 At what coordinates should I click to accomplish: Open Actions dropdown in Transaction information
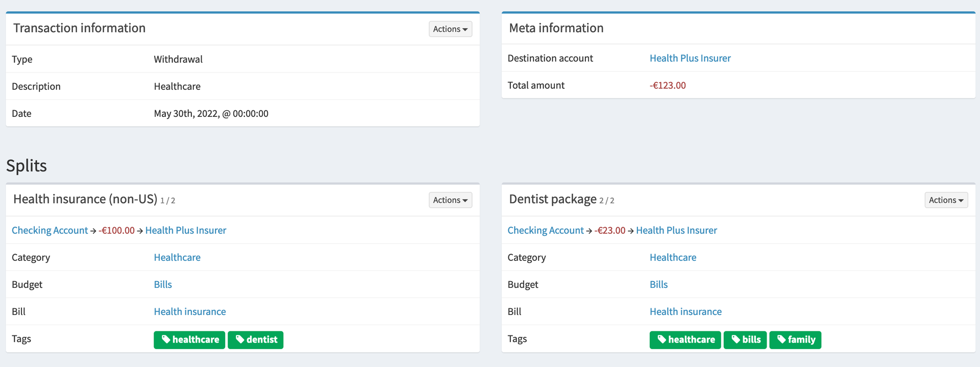tap(450, 29)
